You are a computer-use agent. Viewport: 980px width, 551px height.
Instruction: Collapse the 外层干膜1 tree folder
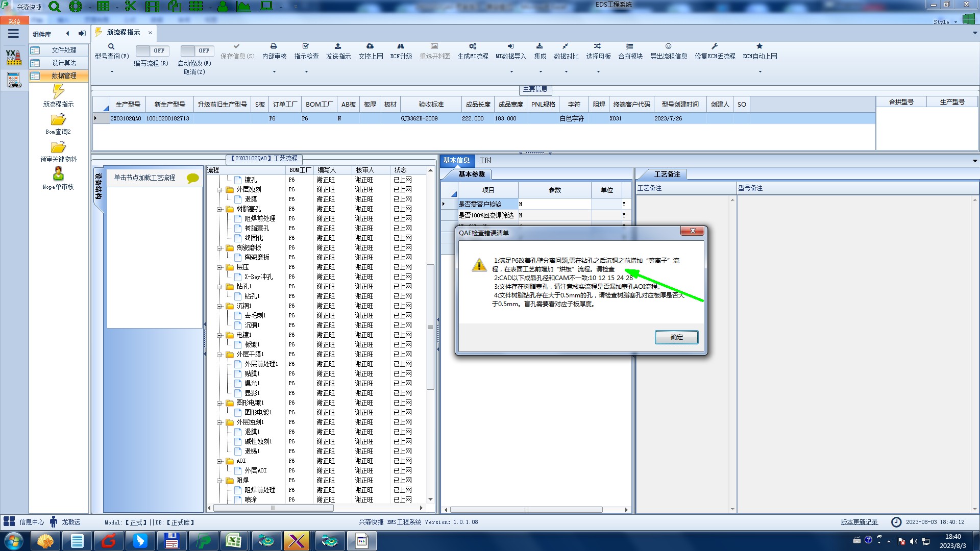pos(219,355)
